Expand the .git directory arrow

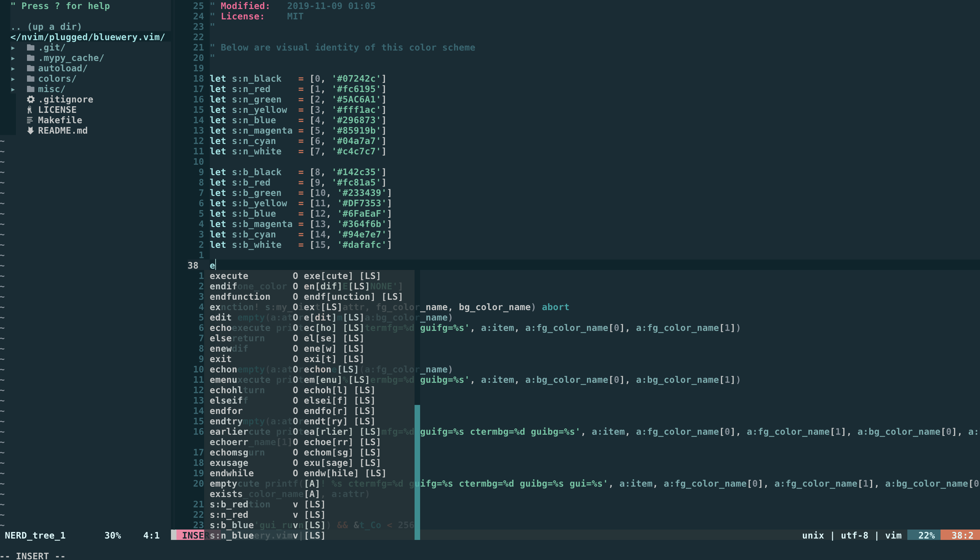[13, 48]
